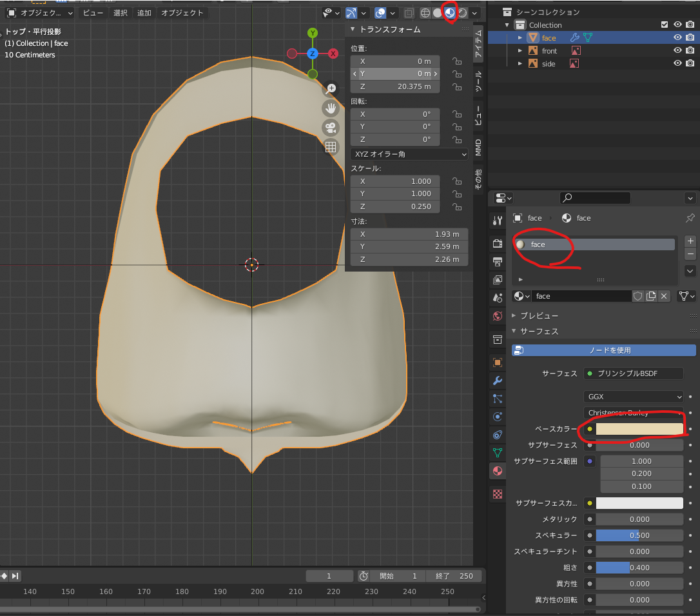
Task: Switch to wireframe viewport shading
Action: [425, 13]
